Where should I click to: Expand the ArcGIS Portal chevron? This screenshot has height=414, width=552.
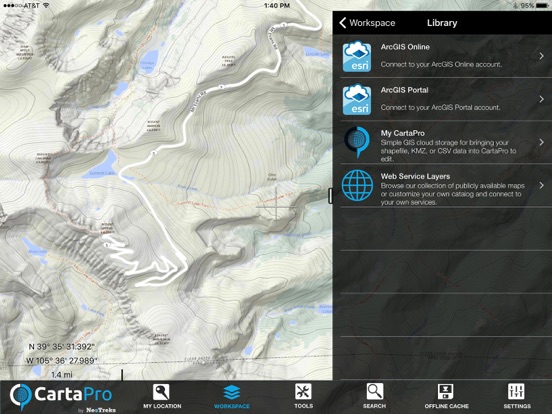[x=542, y=99]
